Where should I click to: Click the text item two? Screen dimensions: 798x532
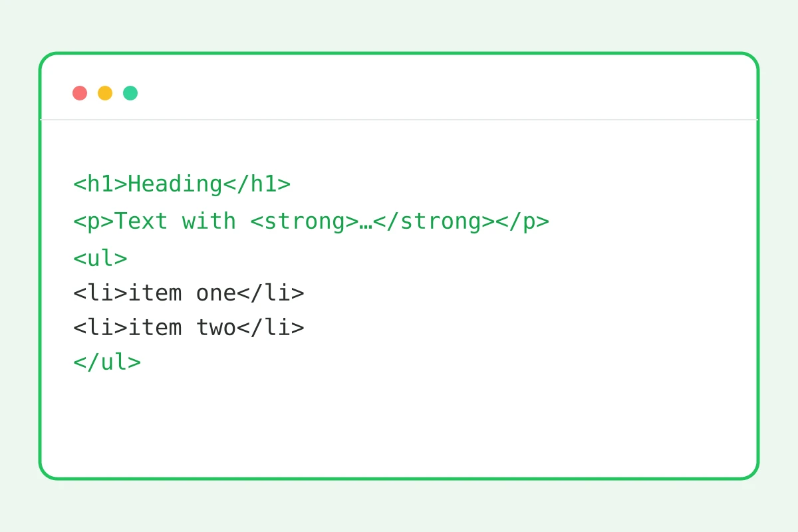[182, 328]
